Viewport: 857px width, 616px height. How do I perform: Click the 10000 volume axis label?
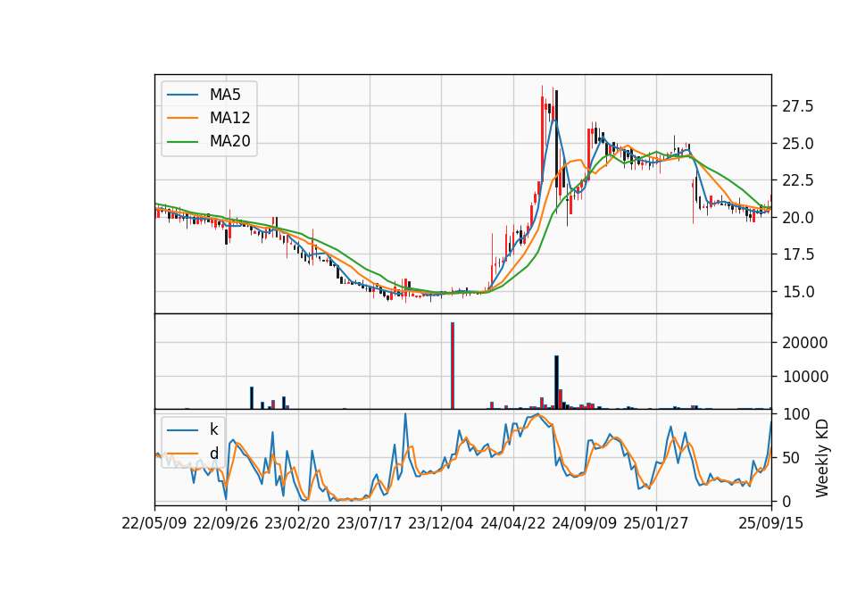[805, 377]
